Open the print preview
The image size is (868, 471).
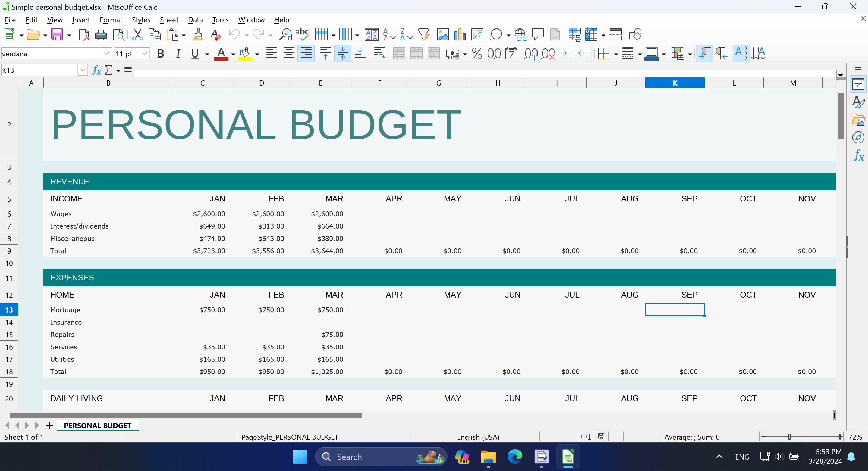coord(119,34)
